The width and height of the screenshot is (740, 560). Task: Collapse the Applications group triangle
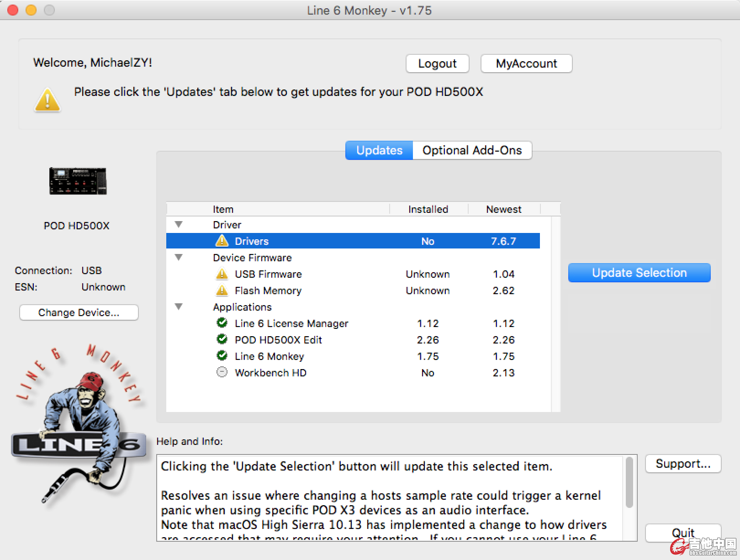tap(179, 306)
